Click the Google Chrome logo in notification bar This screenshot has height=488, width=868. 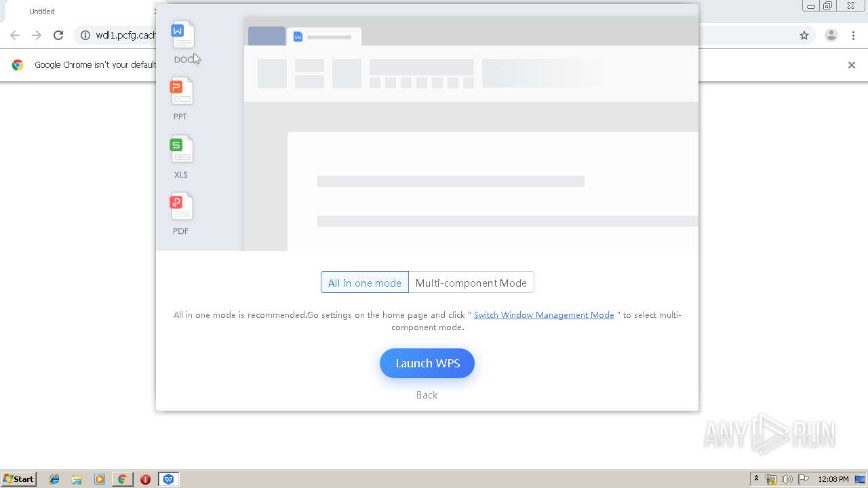pos(18,65)
